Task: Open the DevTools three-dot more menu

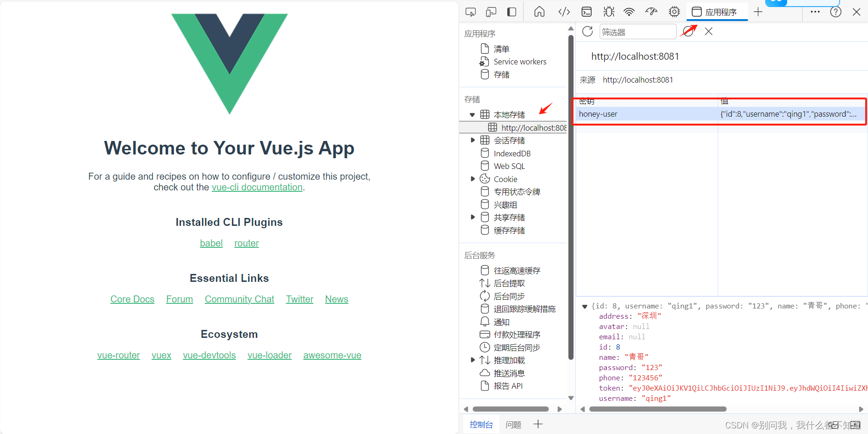Action: pyautogui.click(x=815, y=12)
